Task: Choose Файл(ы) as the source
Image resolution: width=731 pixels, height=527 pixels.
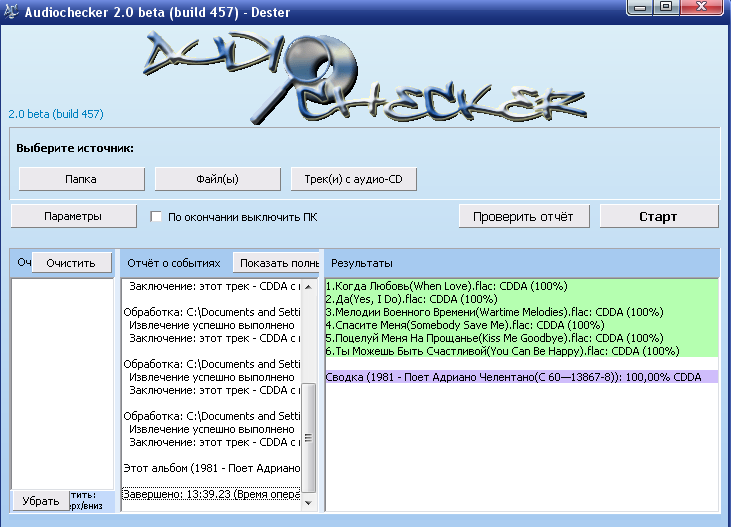Action: [x=217, y=179]
